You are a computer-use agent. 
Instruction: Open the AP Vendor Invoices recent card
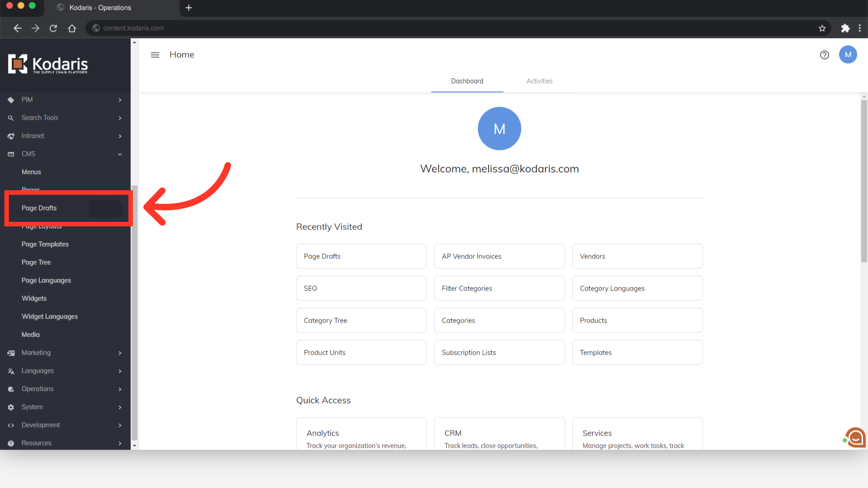tap(499, 256)
